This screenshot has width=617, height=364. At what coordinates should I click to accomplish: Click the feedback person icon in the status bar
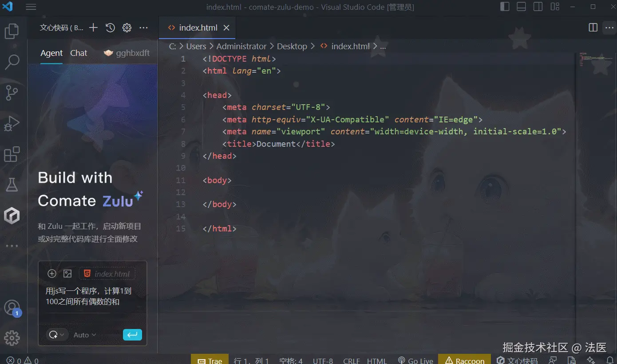553,360
